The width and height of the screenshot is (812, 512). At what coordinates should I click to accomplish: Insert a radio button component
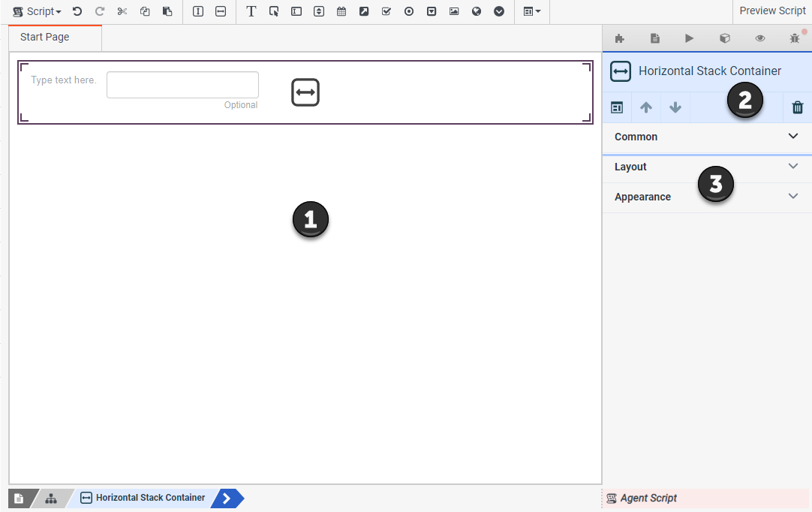click(x=409, y=11)
